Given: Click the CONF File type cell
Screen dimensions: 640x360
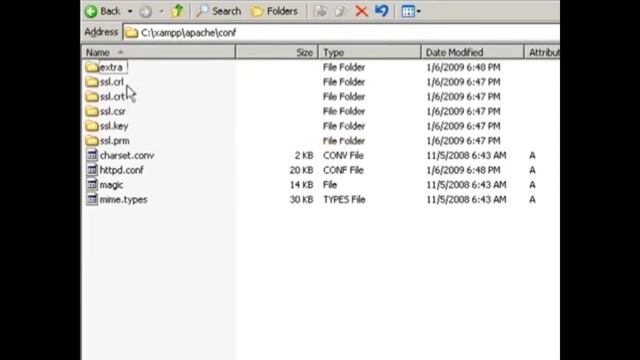Looking at the screenshot, I should tap(343, 170).
